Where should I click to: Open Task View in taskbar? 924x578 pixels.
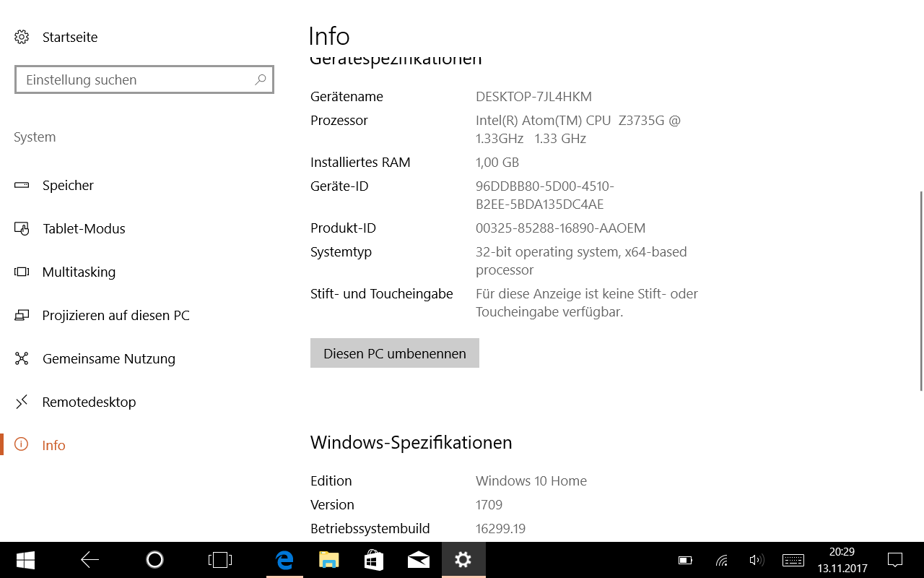tap(219, 560)
